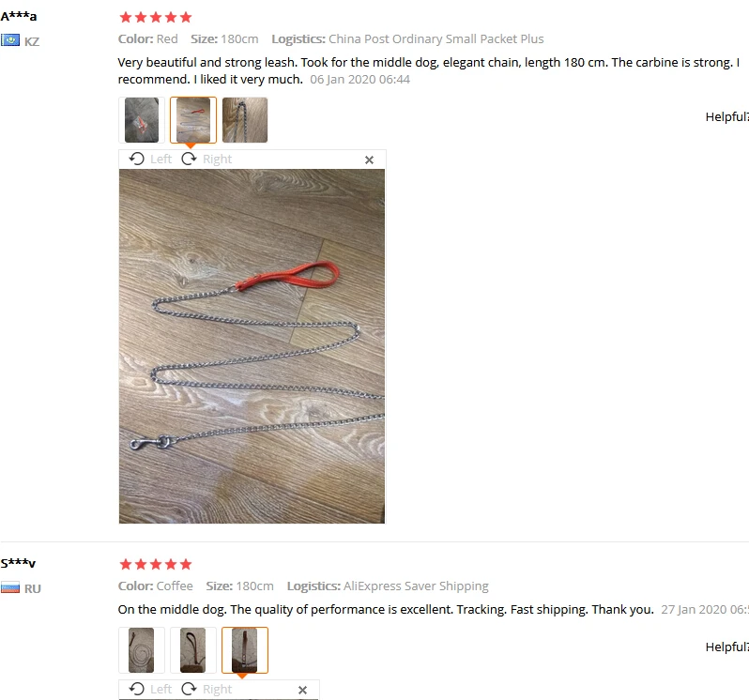
Task: Rotate S***v's review photo right
Action: (206, 689)
